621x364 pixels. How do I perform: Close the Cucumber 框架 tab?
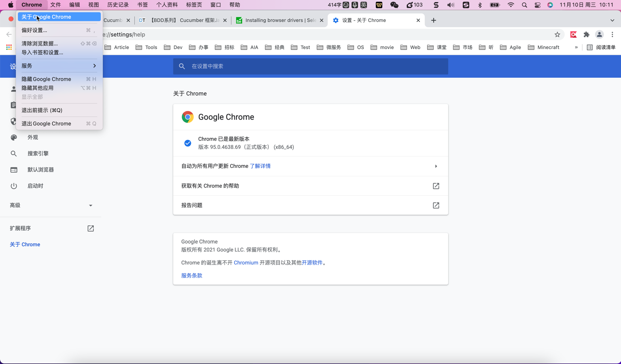(x=225, y=20)
